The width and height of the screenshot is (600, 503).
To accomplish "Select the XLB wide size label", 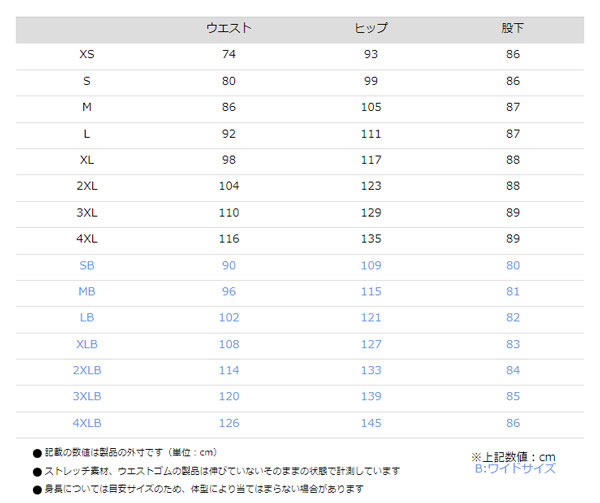I will 87,344.
